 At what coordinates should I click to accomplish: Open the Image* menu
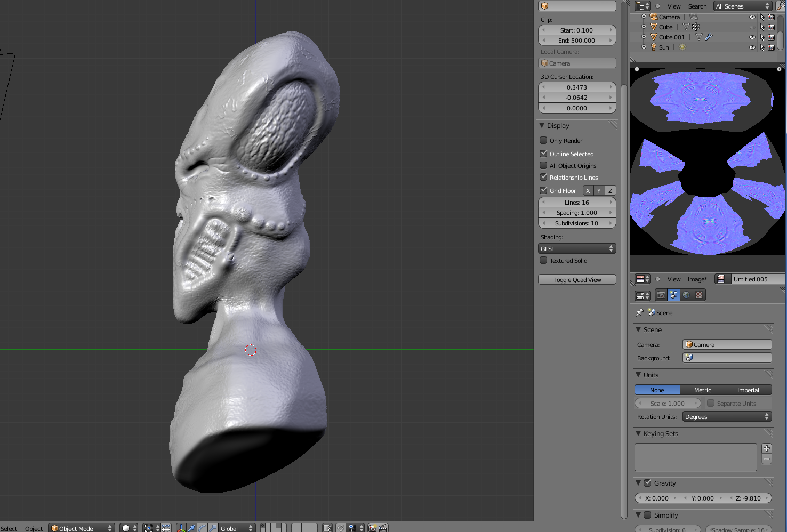pyautogui.click(x=697, y=279)
